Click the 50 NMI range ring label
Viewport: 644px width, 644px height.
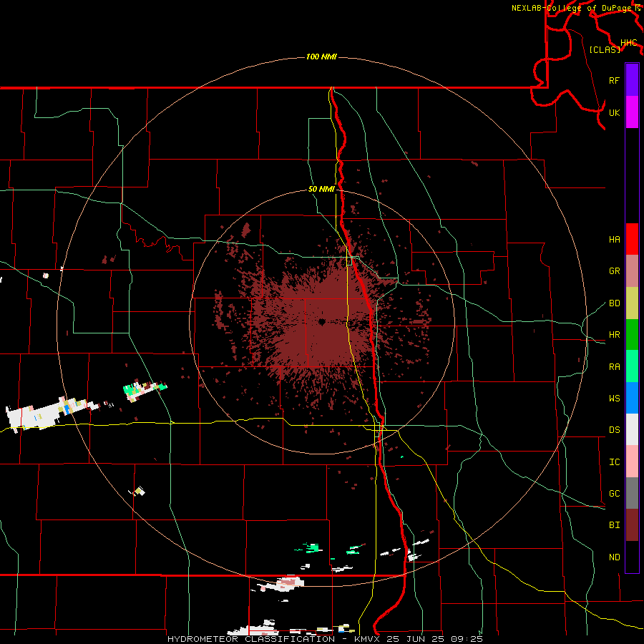[x=321, y=190]
